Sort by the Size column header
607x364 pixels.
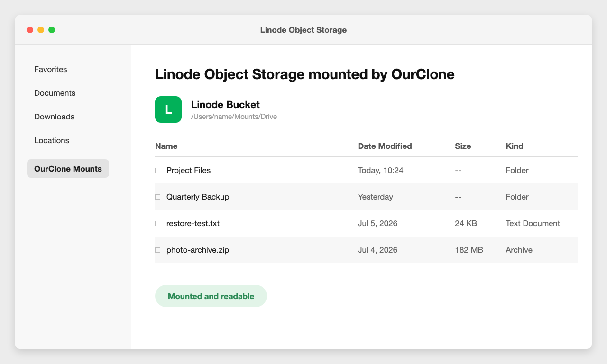[x=463, y=146]
